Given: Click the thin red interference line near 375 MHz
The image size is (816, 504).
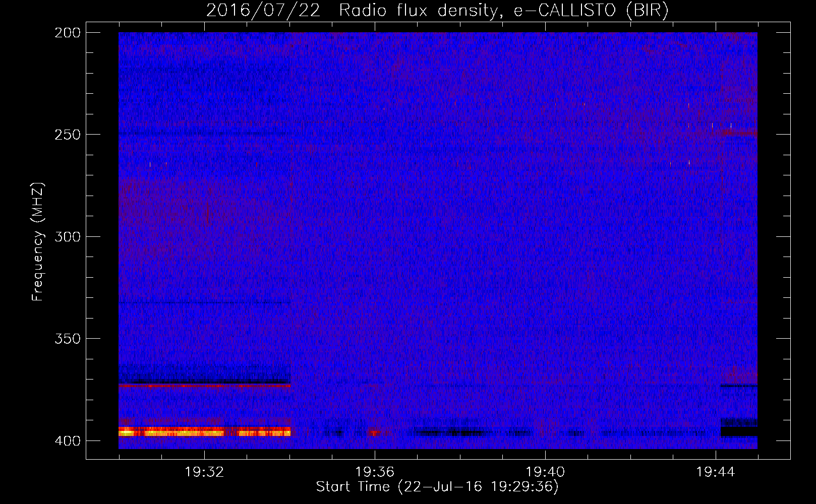Looking at the screenshot, I should [x=205, y=385].
